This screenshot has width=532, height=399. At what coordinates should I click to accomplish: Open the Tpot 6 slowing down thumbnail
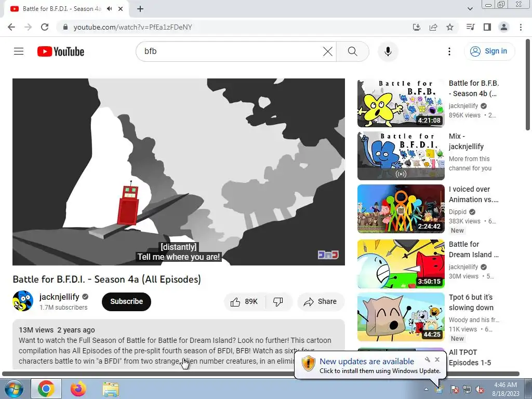coord(401,317)
